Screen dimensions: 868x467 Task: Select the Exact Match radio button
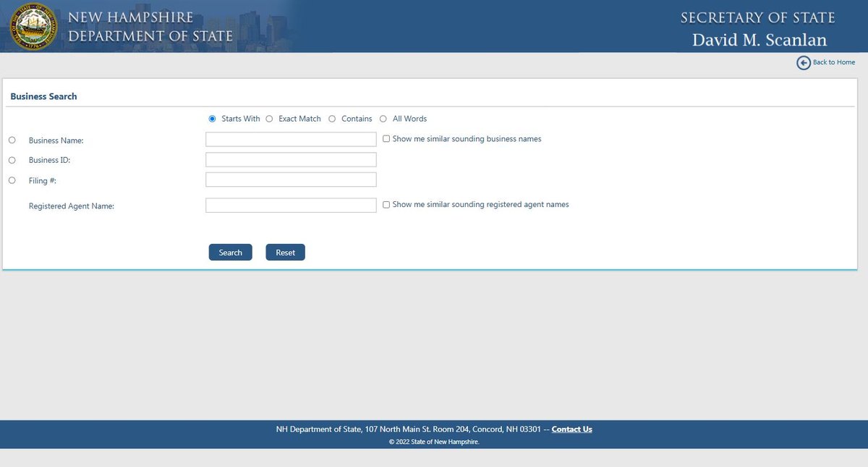[269, 119]
